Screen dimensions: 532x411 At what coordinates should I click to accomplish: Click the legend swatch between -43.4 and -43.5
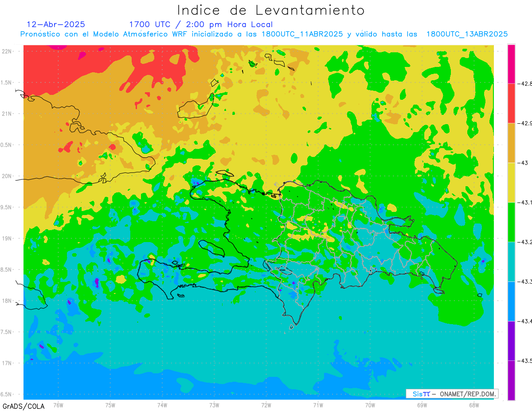(511, 341)
